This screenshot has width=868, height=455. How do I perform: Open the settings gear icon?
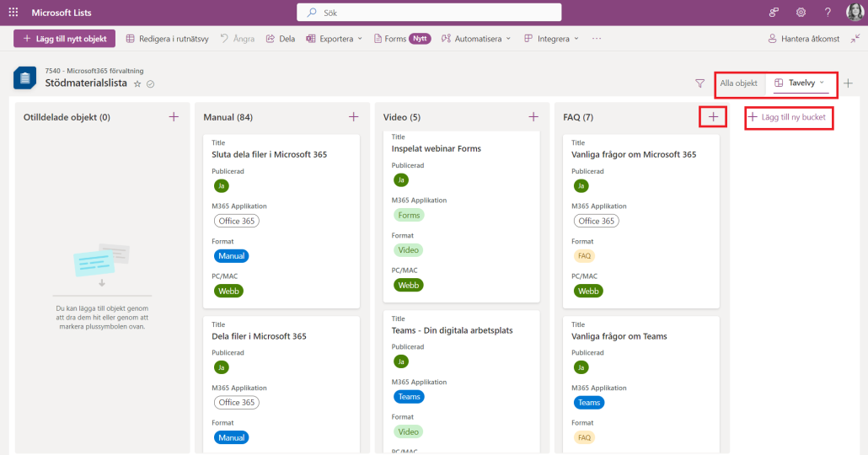coord(801,12)
